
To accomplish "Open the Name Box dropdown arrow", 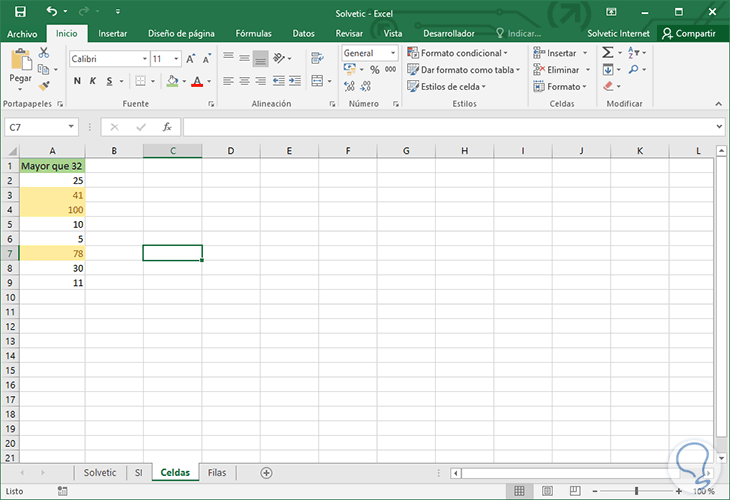I will coord(71,127).
